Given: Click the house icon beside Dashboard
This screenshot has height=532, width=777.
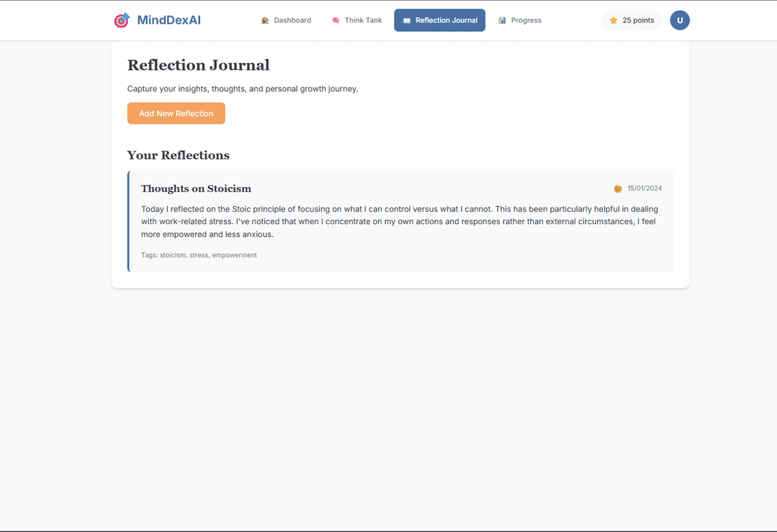Looking at the screenshot, I should [x=264, y=20].
